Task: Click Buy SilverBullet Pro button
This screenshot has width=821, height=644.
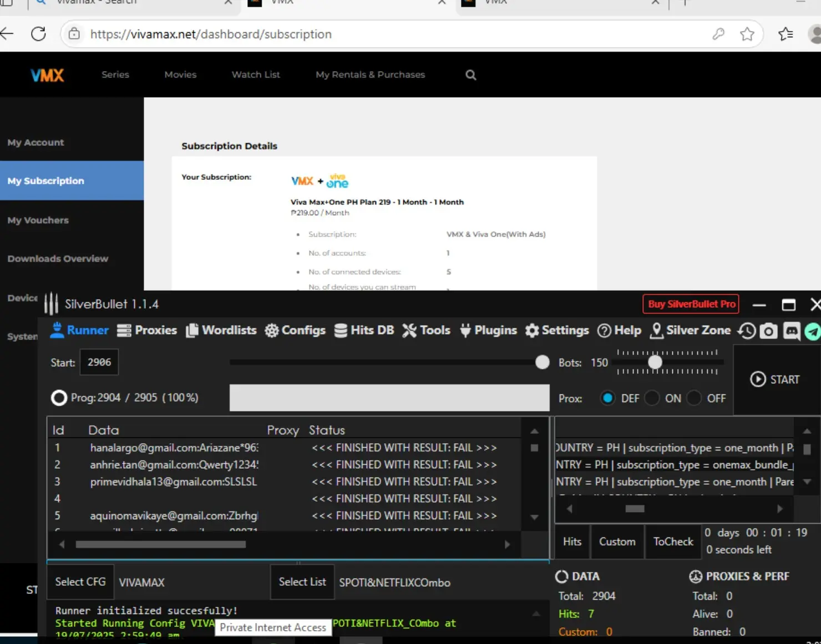Action: 691,304
